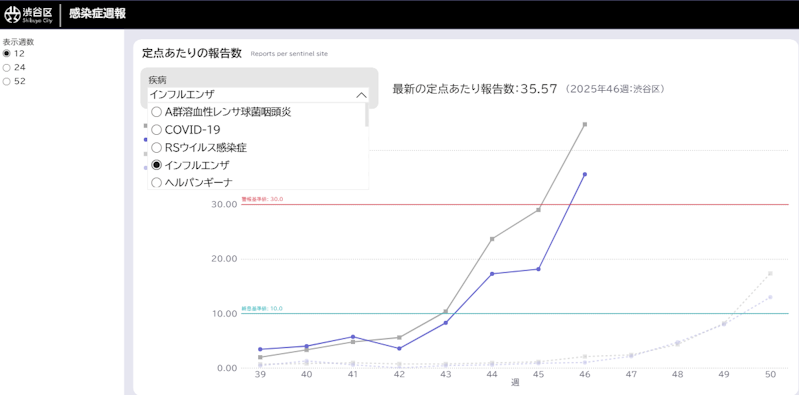The width and height of the screenshot is (799, 395).
Task: Click the インフルエンザ combo box field
Action: [258, 95]
